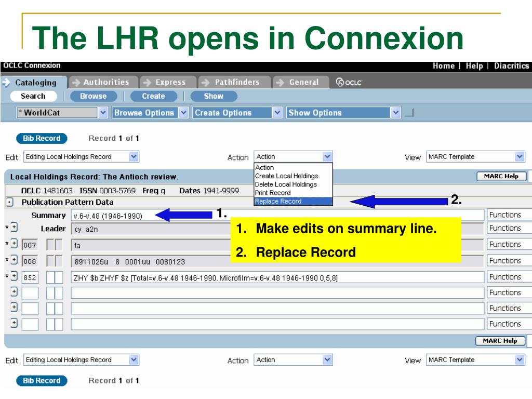Open the Diacritics link
The width and height of the screenshot is (532, 399).
tap(511, 66)
